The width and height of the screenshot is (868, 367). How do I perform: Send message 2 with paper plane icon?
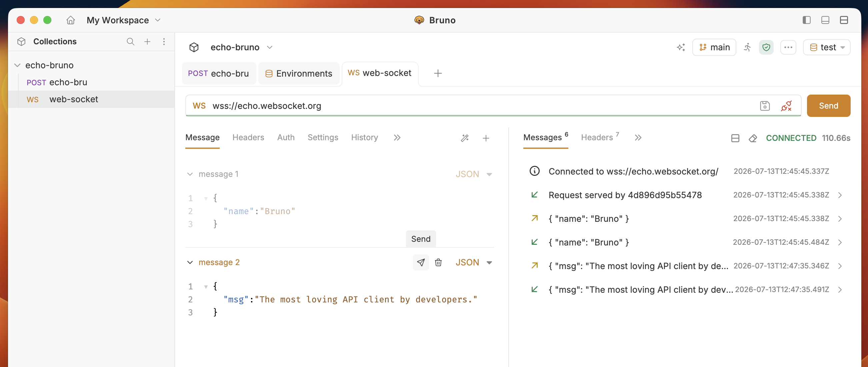[421, 262]
